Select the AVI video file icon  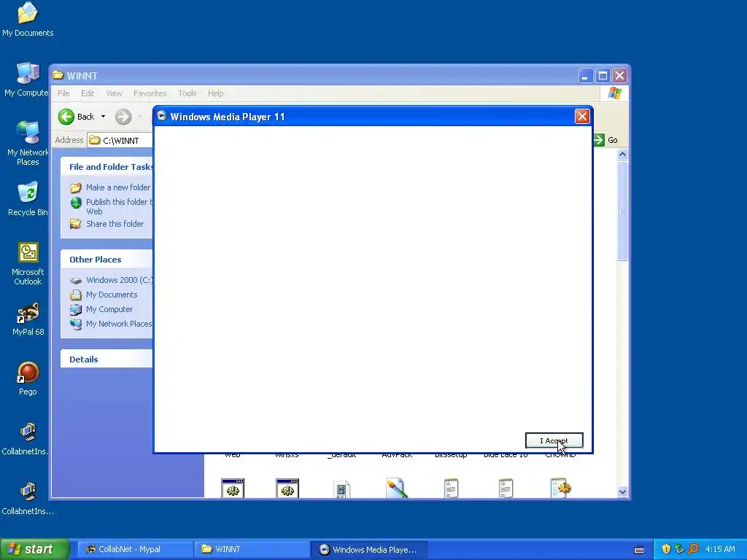pos(341,489)
